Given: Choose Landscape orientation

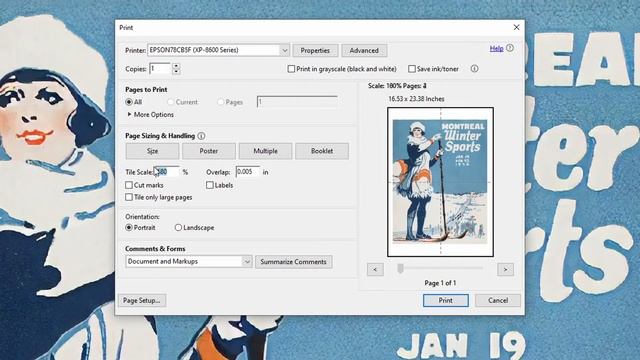Looking at the screenshot, I should 178,228.
